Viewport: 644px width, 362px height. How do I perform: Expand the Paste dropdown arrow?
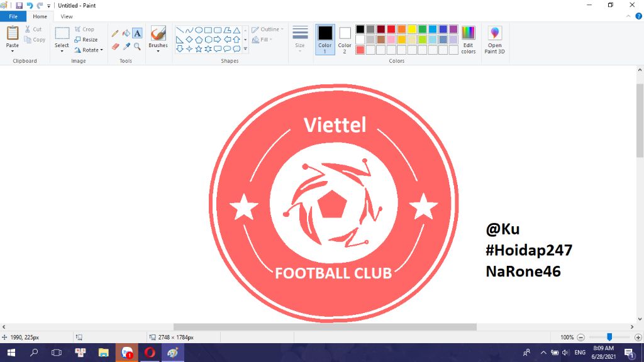click(13, 52)
